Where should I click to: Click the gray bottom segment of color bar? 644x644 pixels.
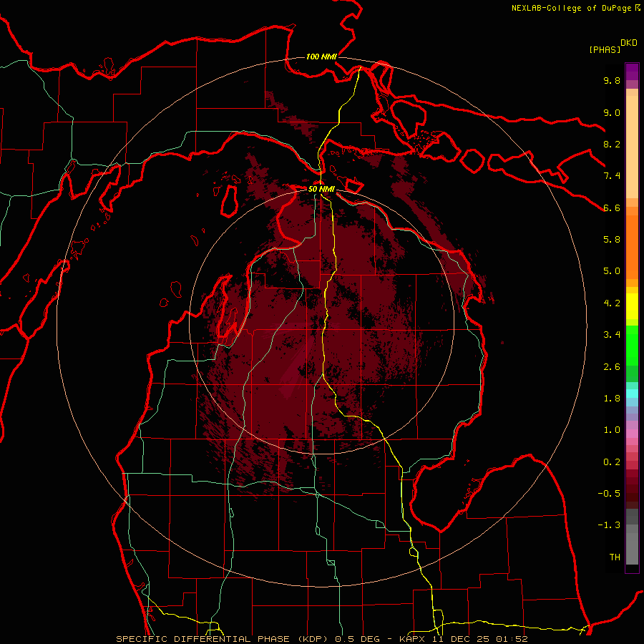click(632, 548)
